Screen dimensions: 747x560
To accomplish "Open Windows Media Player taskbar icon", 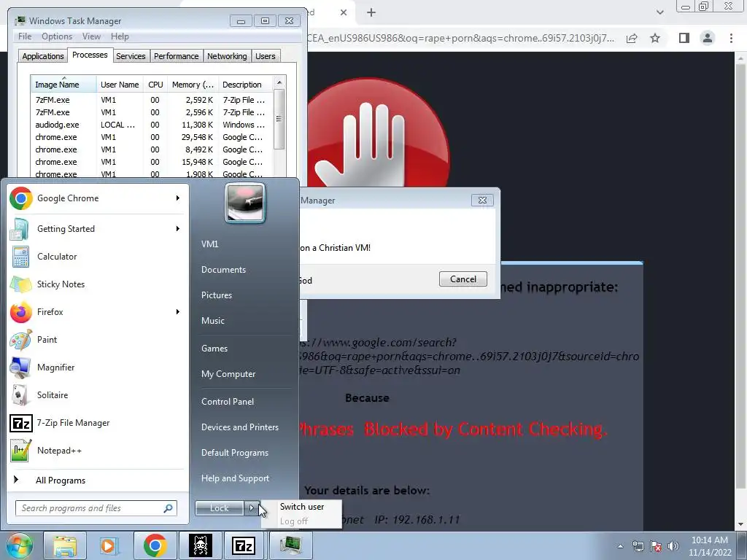I will (x=108, y=545).
